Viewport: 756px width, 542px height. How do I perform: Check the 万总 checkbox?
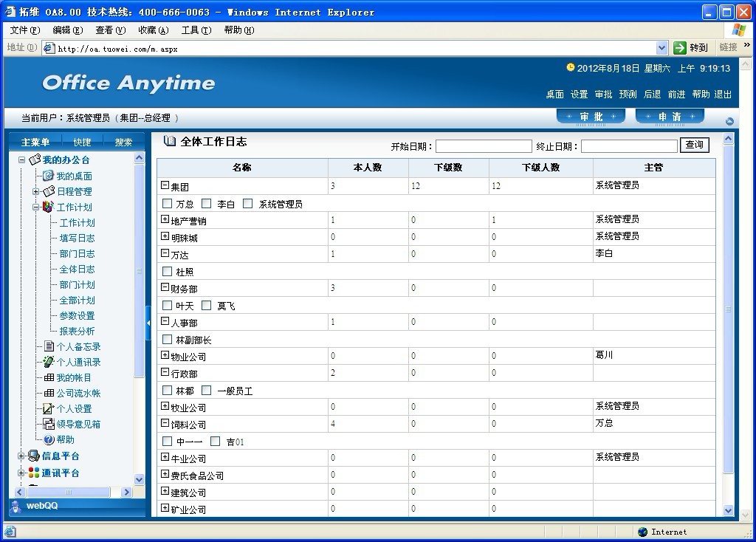[x=167, y=204]
